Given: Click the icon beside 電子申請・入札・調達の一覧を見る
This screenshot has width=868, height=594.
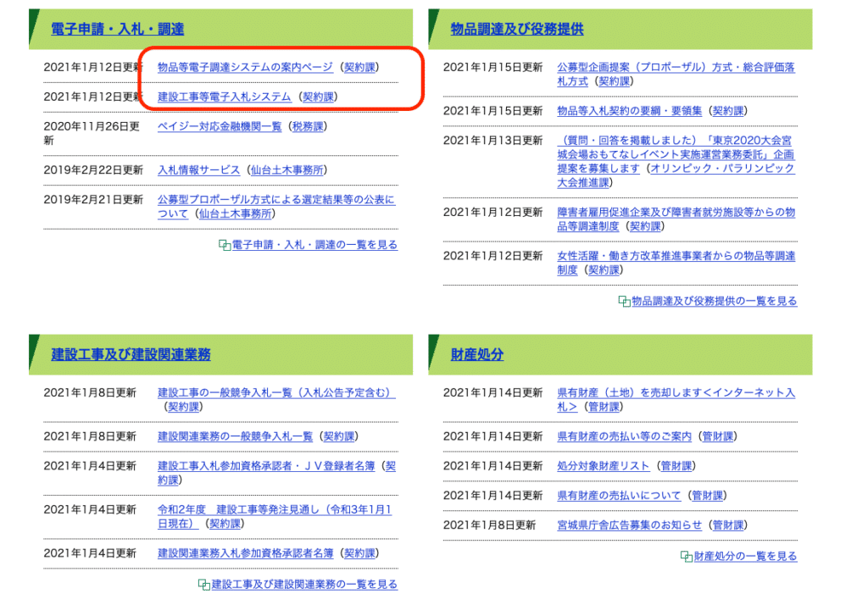Looking at the screenshot, I should [x=225, y=245].
